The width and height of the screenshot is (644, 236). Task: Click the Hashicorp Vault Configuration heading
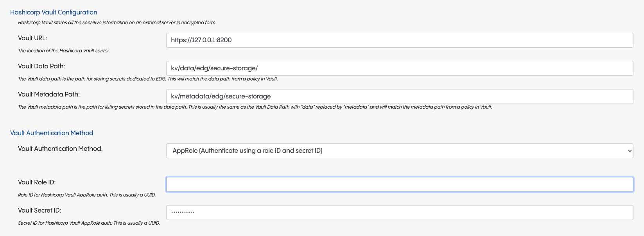tap(54, 13)
